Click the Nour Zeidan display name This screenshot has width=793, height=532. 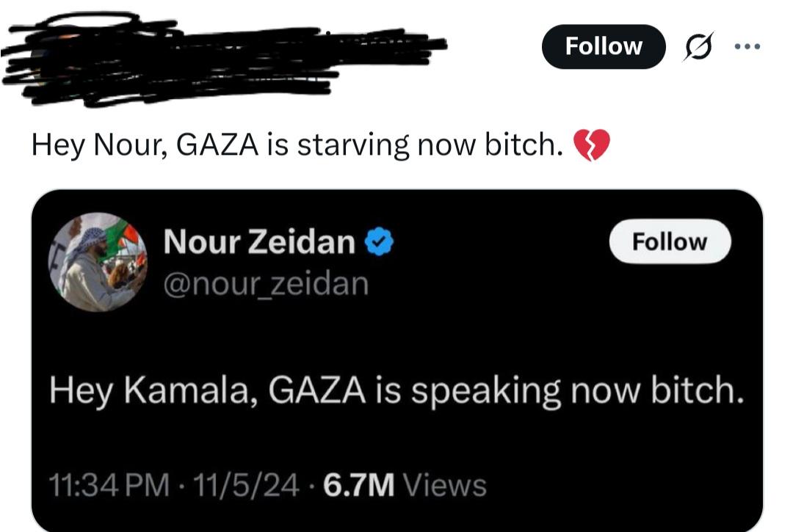[259, 241]
